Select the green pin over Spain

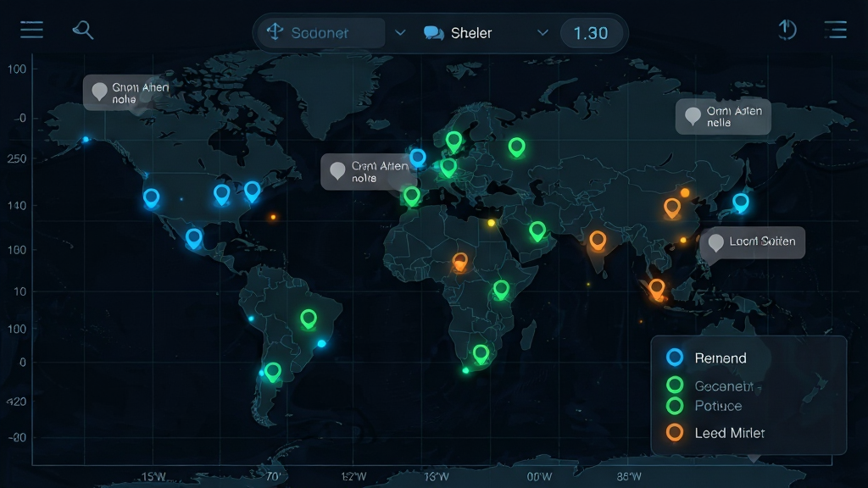click(x=411, y=196)
